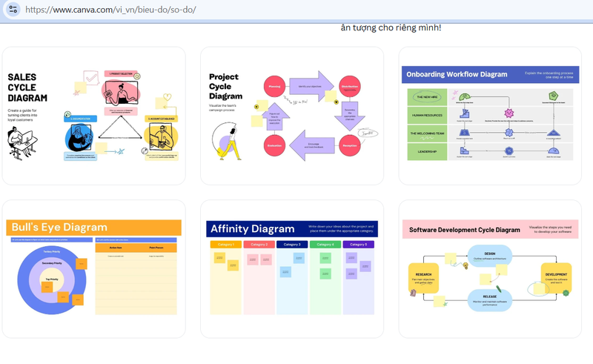Image resolution: width=593 pixels, height=364 pixels.
Task: Open the site settings icon in address bar
Action: click(x=13, y=9)
